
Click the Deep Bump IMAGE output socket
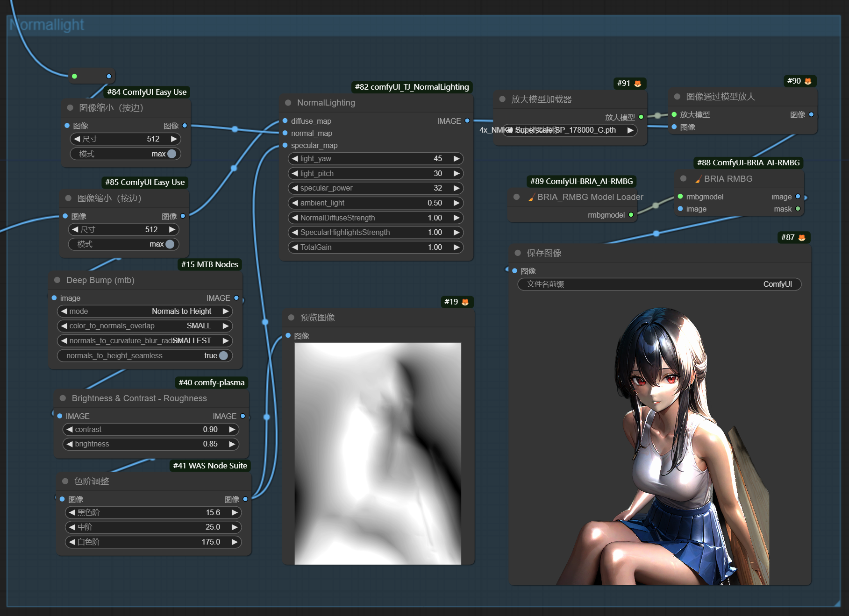tap(236, 298)
